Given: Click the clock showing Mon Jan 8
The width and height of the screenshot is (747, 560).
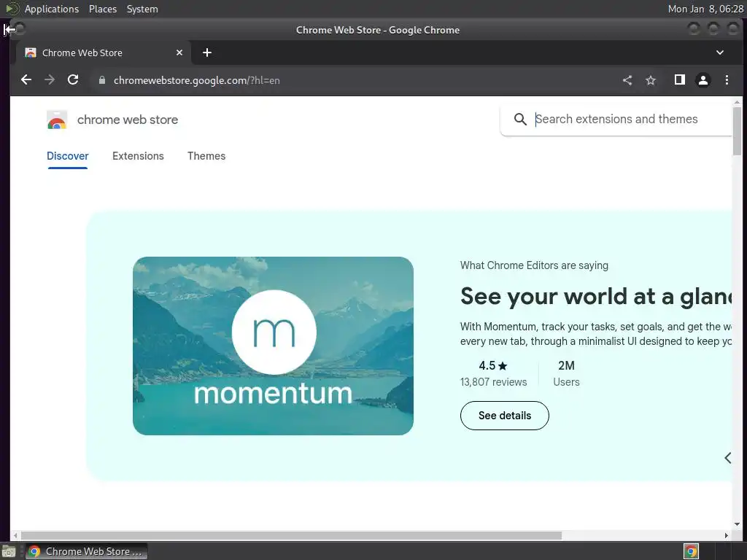Looking at the screenshot, I should 705,9.
